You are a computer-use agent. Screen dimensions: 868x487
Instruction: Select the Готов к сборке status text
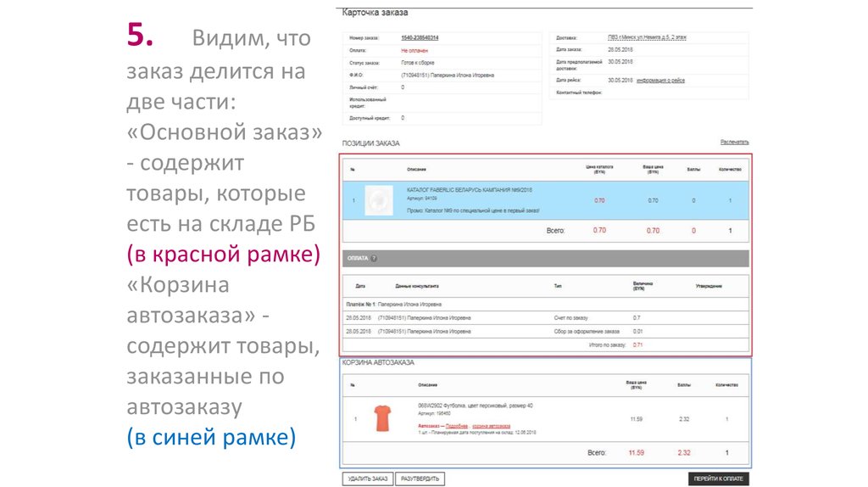coord(417,63)
